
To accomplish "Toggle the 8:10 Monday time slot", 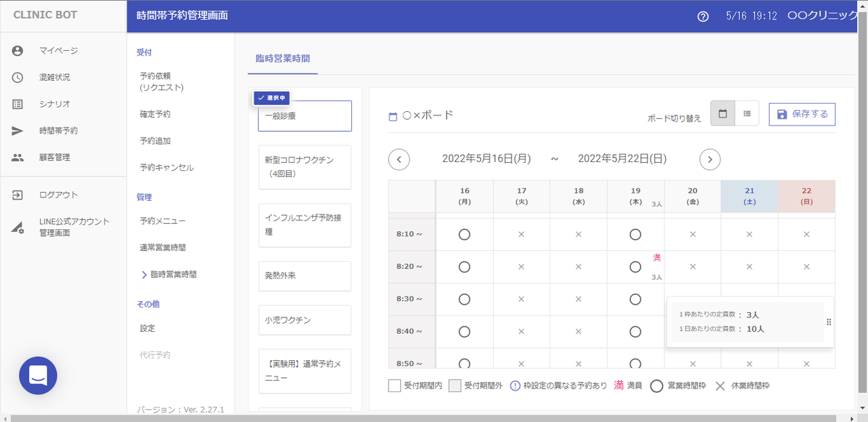I will pos(465,235).
